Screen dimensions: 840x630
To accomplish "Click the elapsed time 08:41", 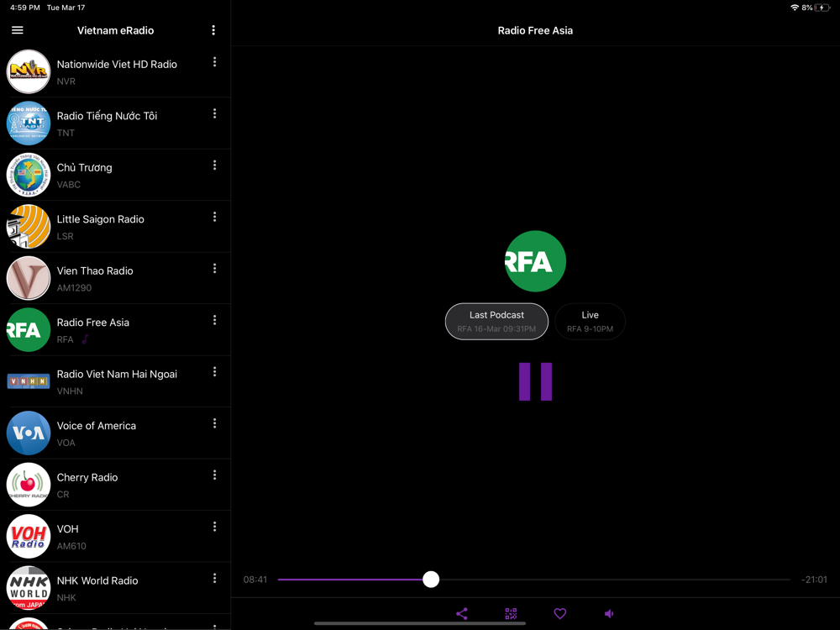I will (255, 579).
